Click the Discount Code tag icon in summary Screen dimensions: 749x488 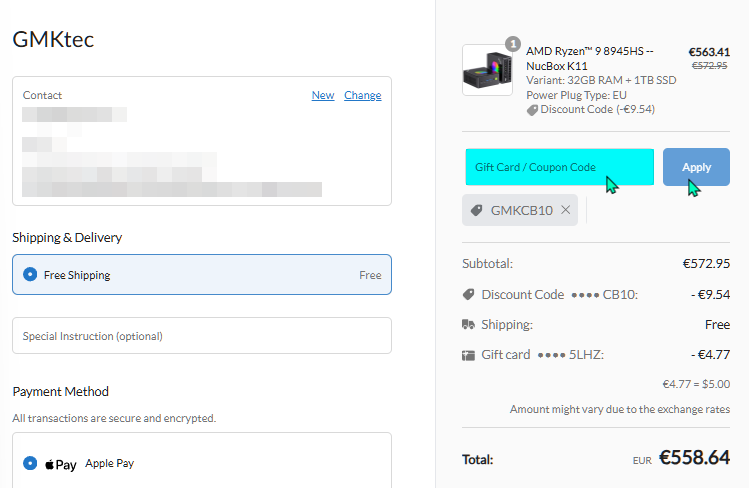pyautogui.click(x=469, y=295)
